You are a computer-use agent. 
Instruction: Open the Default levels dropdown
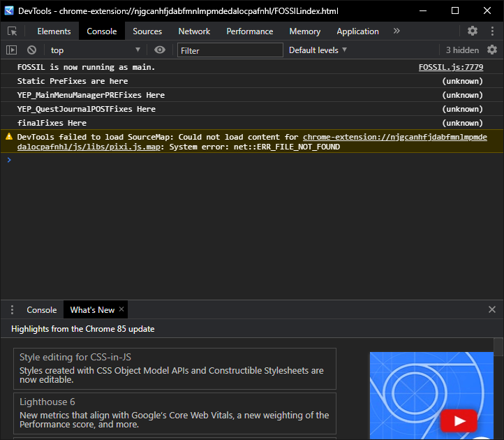point(318,50)
